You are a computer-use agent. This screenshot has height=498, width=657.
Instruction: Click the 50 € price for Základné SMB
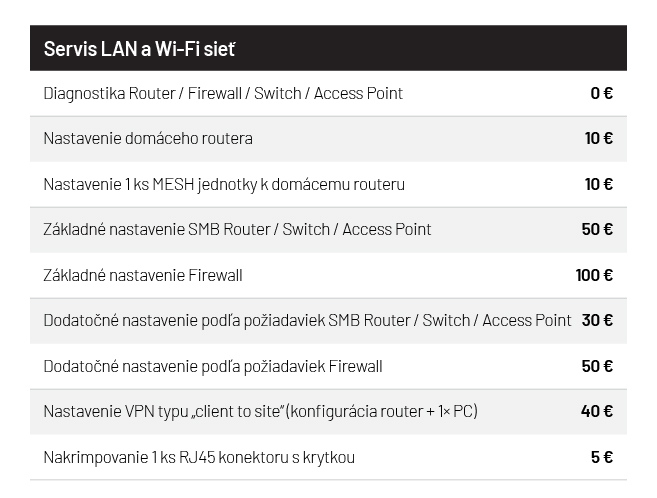(597, 229)
